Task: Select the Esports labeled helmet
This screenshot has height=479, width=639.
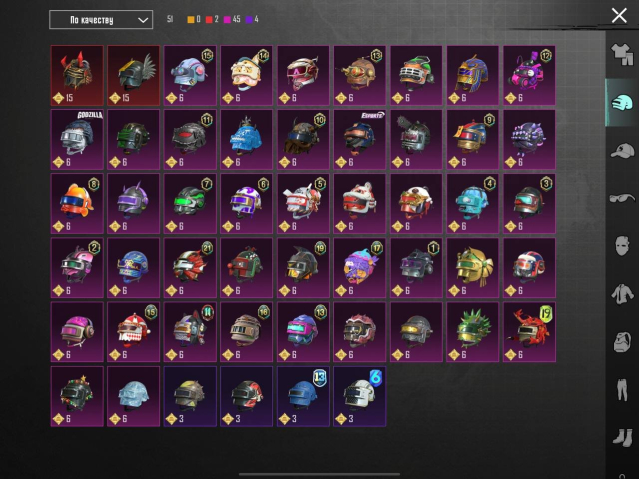Action: [x=360, y=139]
